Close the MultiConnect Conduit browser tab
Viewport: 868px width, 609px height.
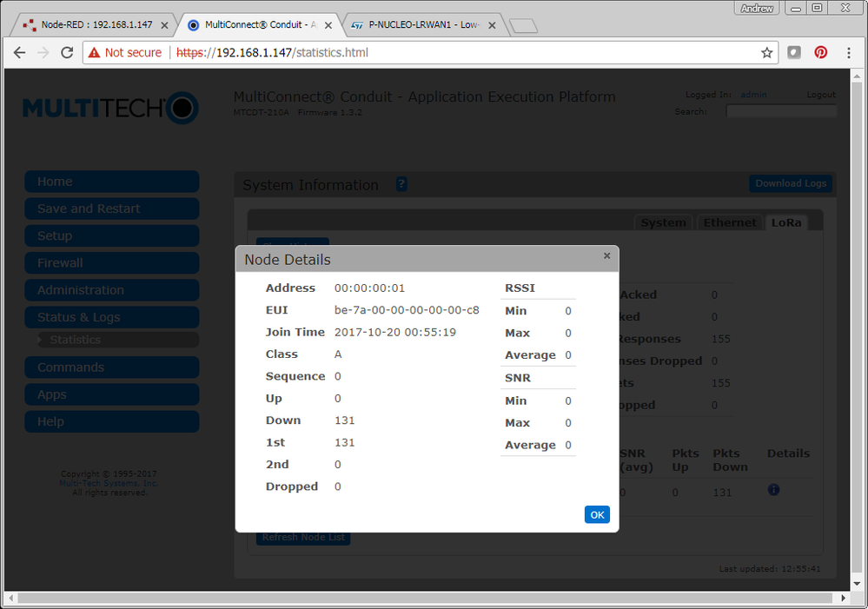click(328, 25)
